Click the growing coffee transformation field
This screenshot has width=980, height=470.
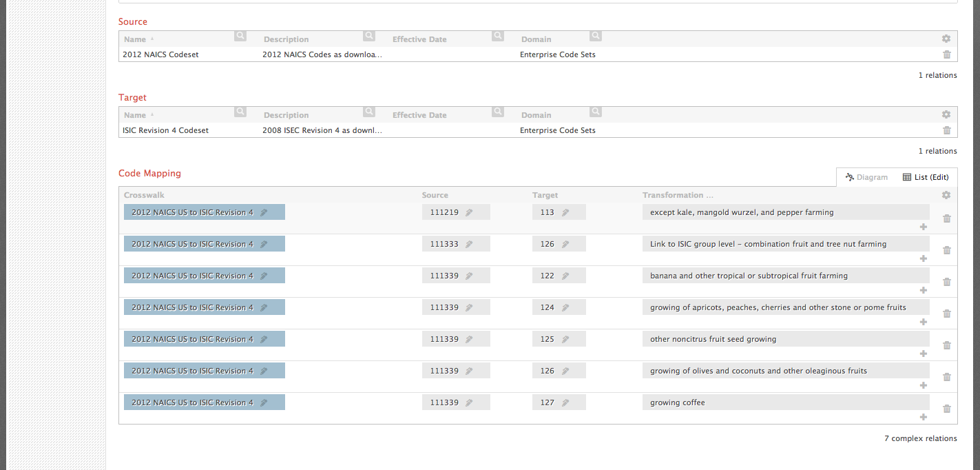click(786, 402)
